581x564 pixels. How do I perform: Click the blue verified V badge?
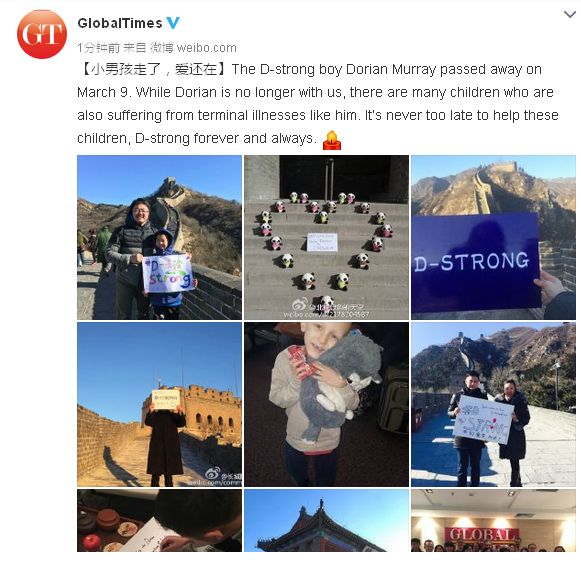(173, 23)
